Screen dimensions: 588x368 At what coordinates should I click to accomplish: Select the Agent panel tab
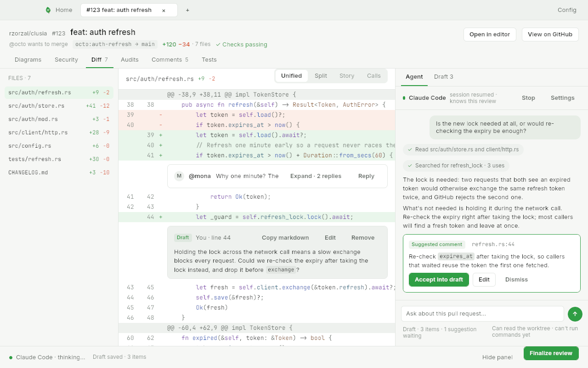point(414,77)
